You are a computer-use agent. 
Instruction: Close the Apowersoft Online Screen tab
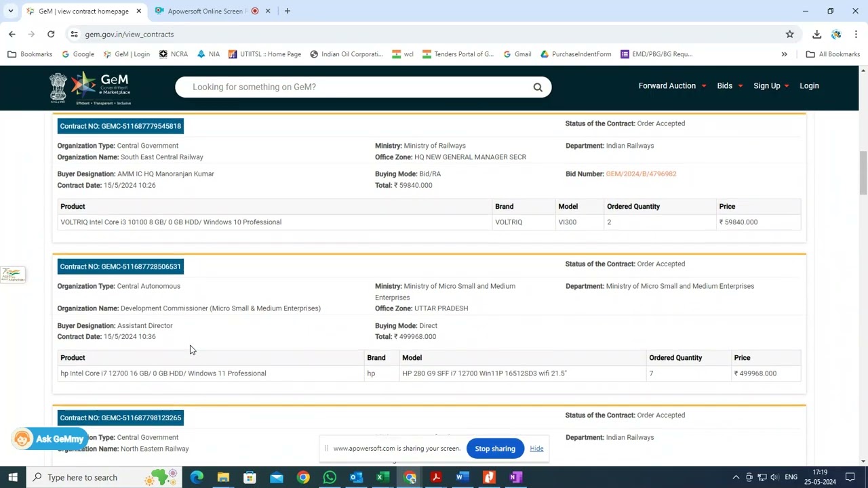coord(268,11)
